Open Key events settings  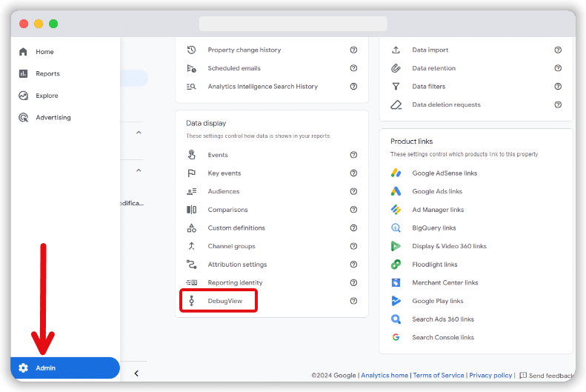point(224,173)
